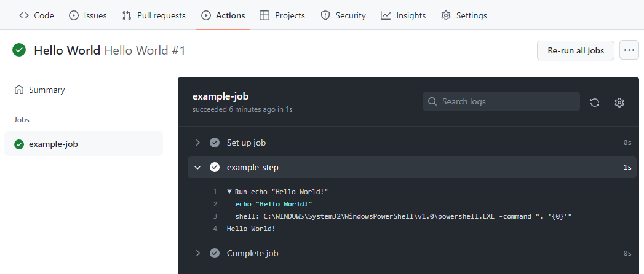Click the Set up job step label
The width and height of the screenshot is (644, 274).
(247, 143)
